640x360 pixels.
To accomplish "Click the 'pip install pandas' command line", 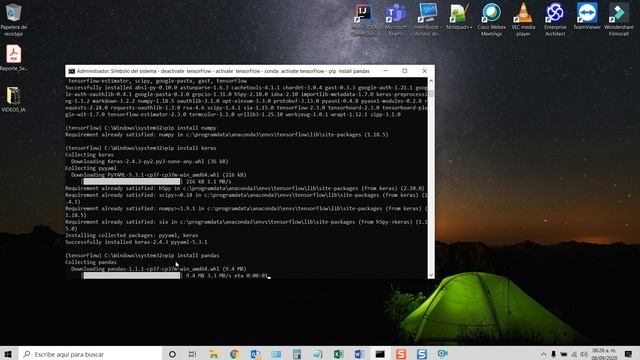I will 142,255.
